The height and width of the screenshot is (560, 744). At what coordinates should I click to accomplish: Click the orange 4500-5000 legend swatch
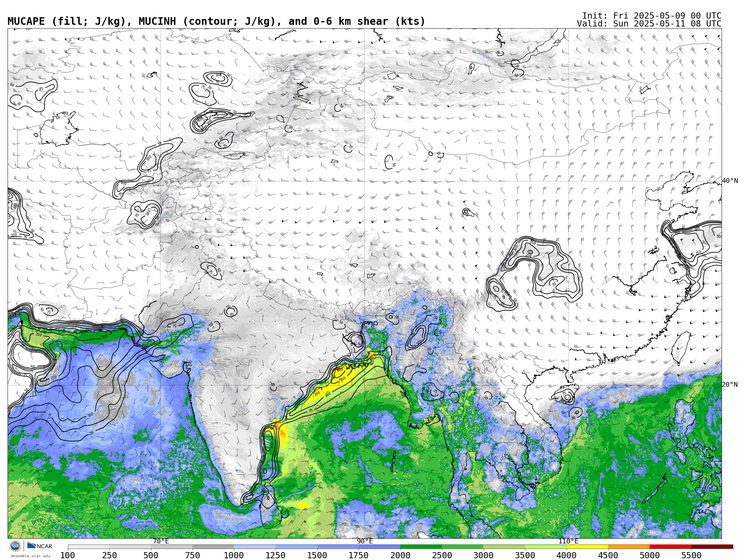click(629, 547)
